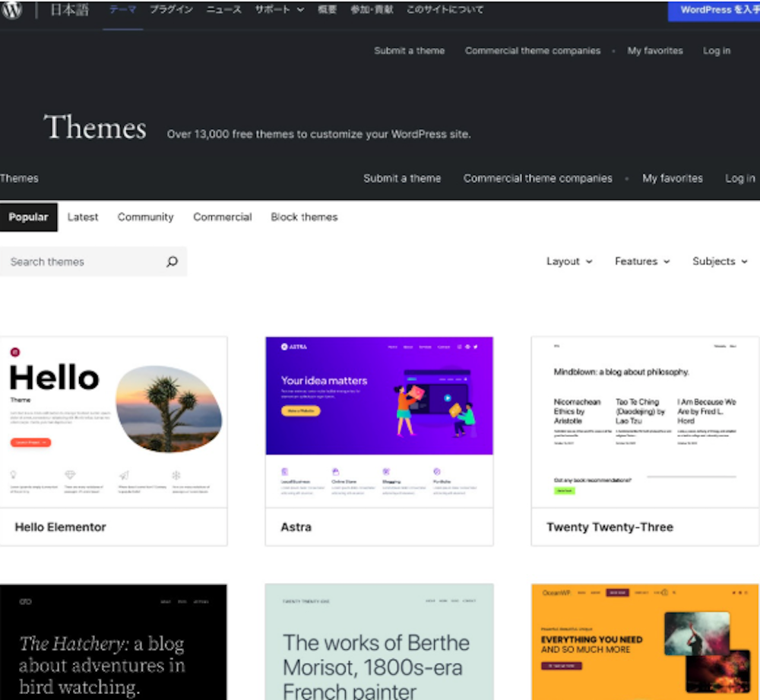Click the 日本語 site title link
Viewport: 760px width, 700px height.
(x=70, y=10)
